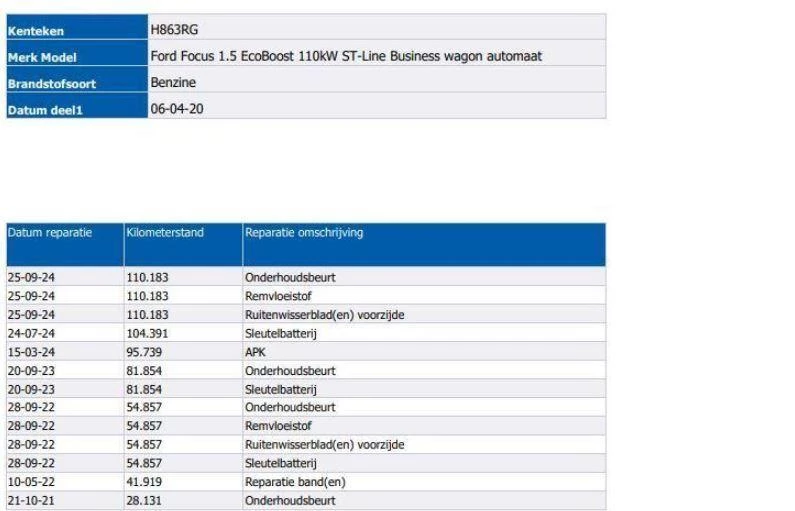Viewport: 795px width, 511px height.
Task: Click the mileage value 28.131
Action: [144, 501]
